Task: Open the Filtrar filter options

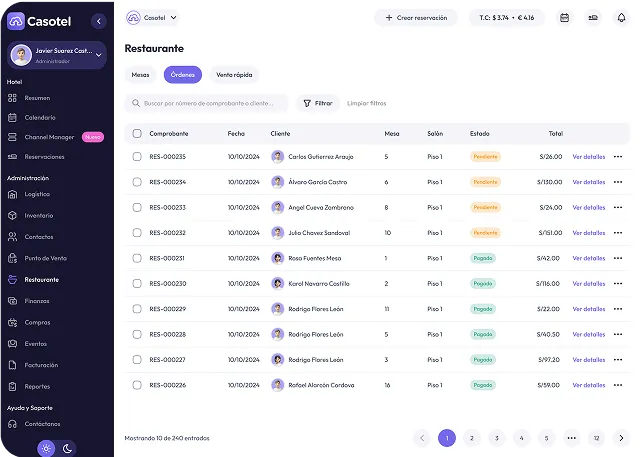Action: [x=318, y=103]
